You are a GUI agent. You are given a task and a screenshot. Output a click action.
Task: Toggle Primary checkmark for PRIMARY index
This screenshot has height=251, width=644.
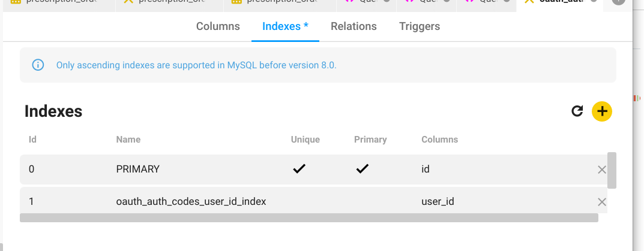[x=363, y=168]
